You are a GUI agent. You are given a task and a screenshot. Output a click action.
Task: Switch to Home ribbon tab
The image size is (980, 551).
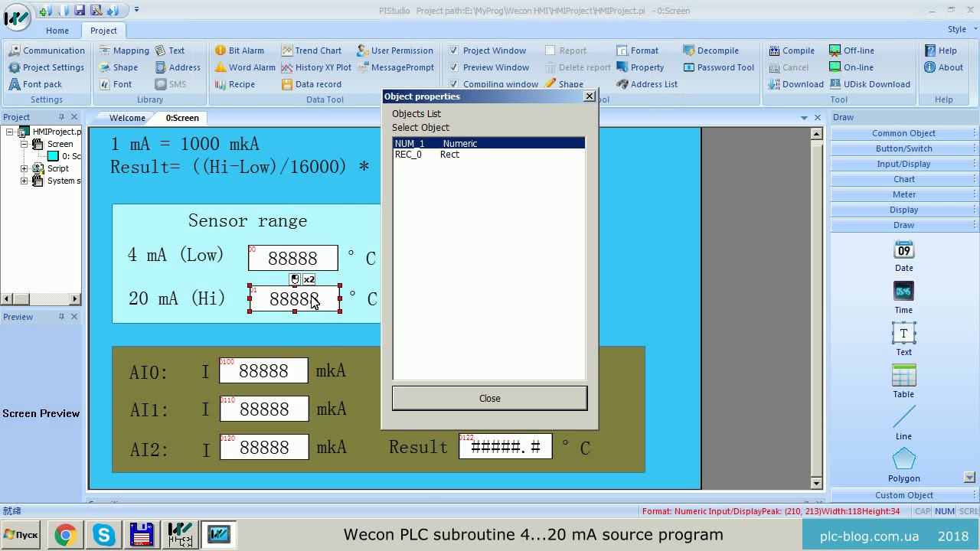[57, 31]
